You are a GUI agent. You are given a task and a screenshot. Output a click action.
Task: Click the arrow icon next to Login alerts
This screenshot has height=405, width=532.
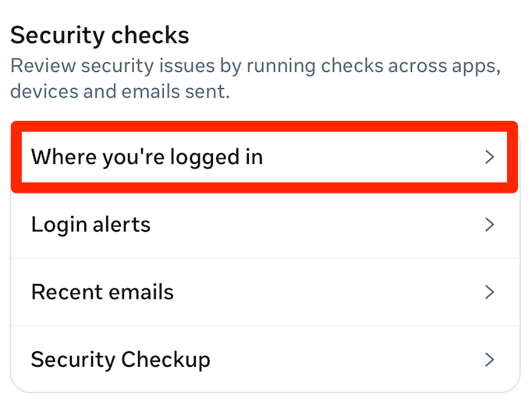[x=490, y=225]
